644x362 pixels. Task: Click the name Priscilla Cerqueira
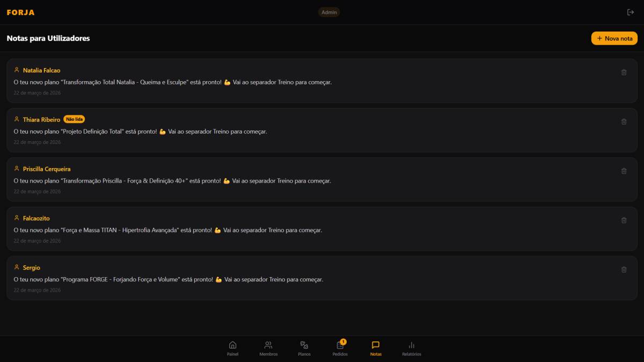point(47,169)
